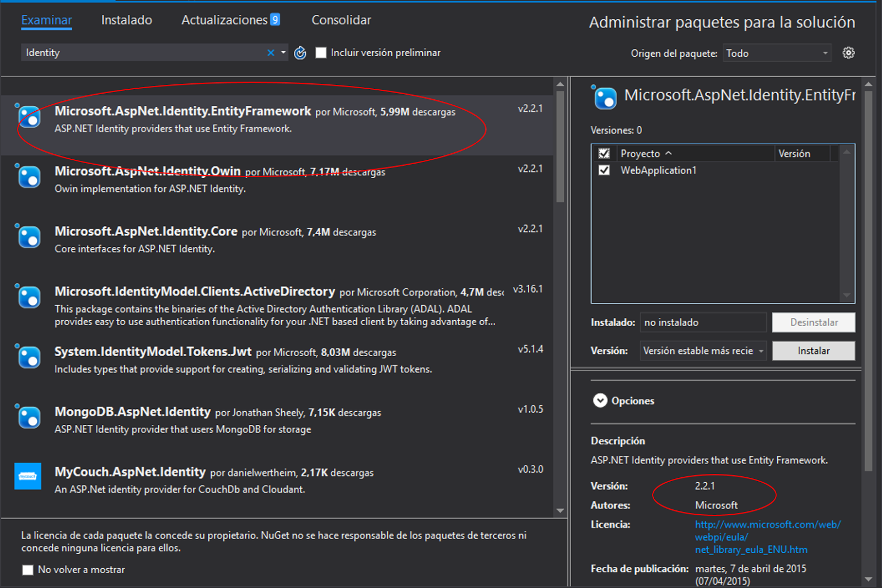Viewport: 882px width, 588px height.
Task: Refresh the package search results
Action: [300, 52]
